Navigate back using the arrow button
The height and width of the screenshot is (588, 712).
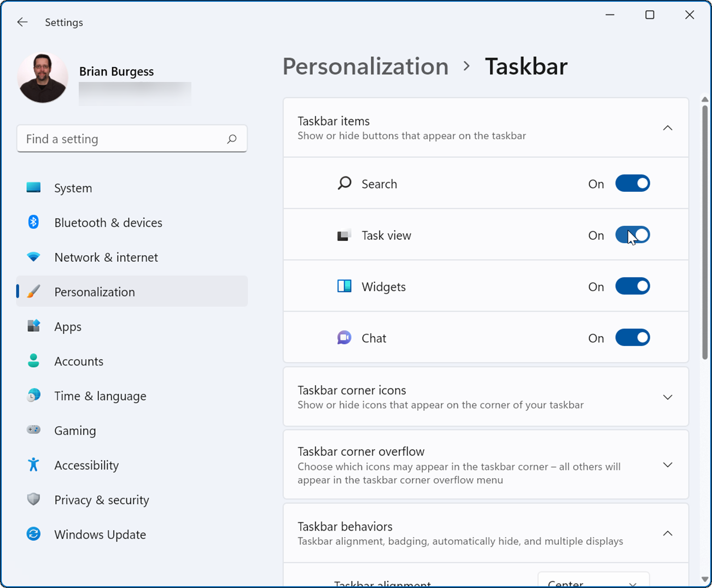coord(22,22)
